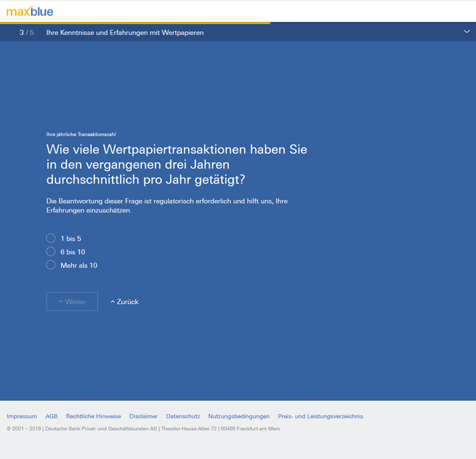Click the Weiter button
476x459 pixels.
[x=72, y=301]
